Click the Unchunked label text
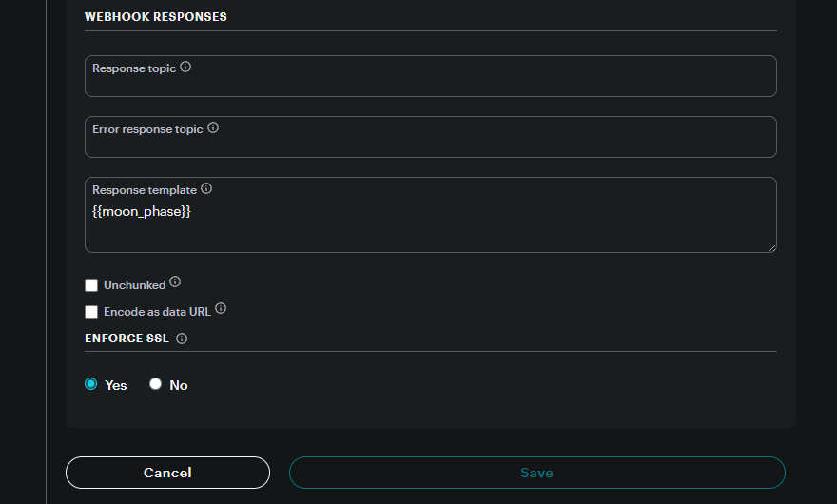This screenshot has height=504, width=837. coord(134,285)
